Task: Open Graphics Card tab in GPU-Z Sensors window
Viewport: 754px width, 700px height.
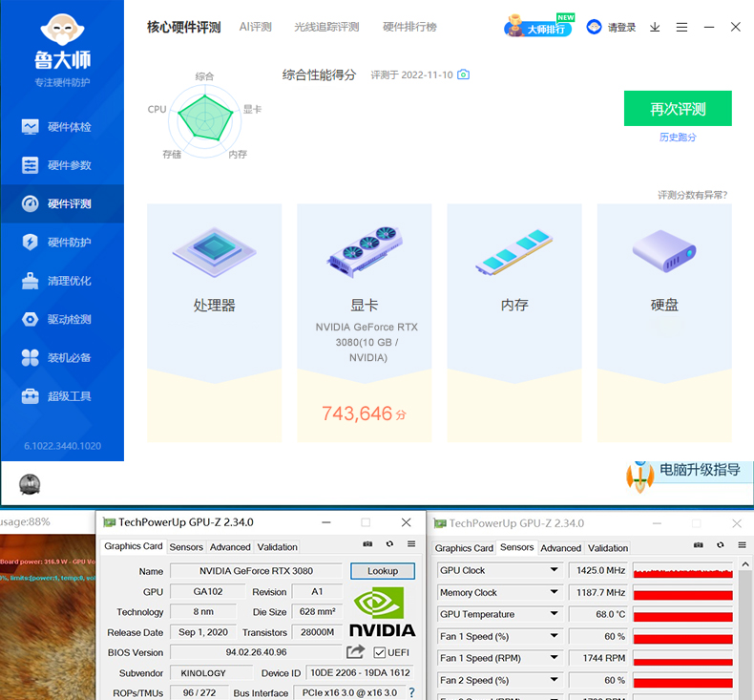Action: click(x=464, y=548)
